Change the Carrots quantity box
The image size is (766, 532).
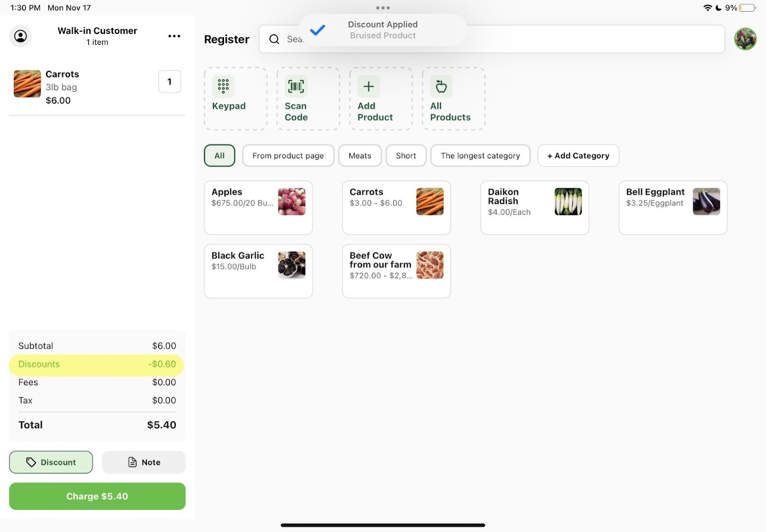pos(169,82)
